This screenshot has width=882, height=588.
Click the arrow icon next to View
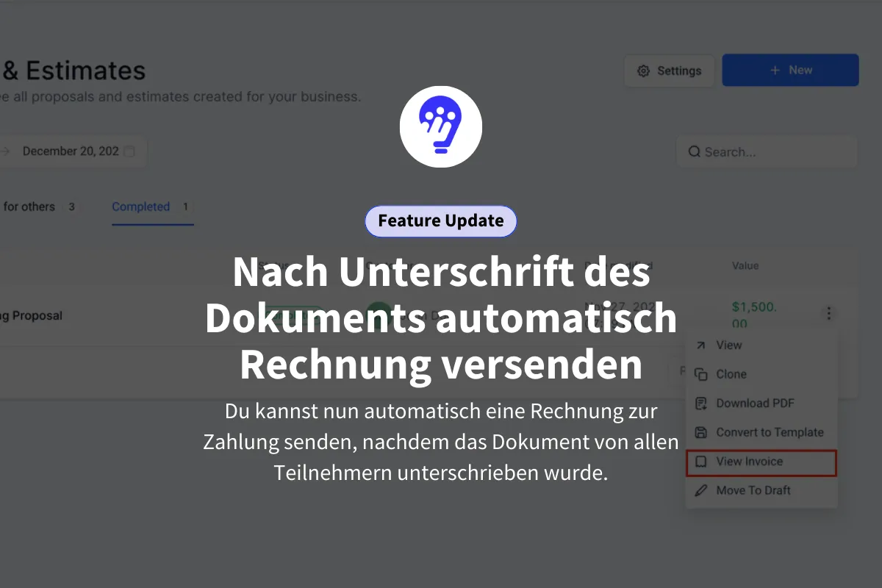point(701,345)
